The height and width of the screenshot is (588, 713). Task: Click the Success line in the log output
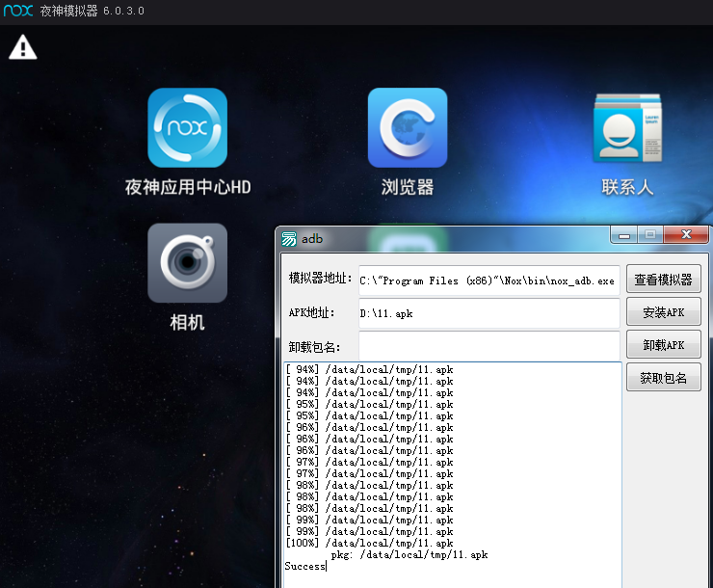(x=304, y=567)
